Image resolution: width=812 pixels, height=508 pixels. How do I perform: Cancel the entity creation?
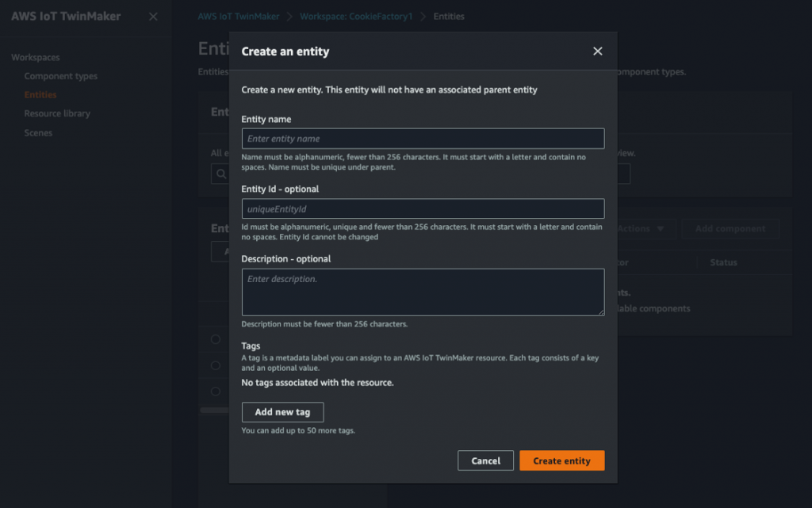pyautogui.click(x=485, y=460)
